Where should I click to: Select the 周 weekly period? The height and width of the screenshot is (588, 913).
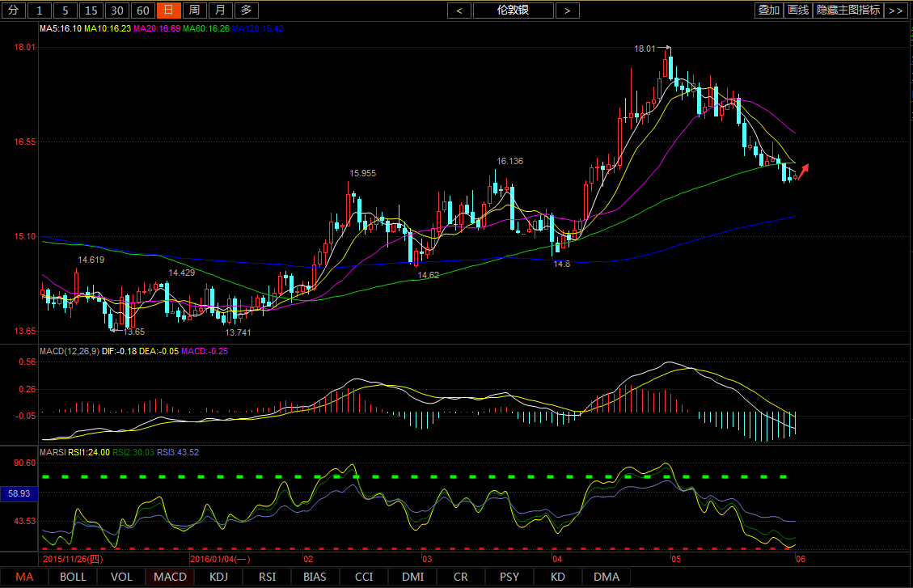click(194, 11)
